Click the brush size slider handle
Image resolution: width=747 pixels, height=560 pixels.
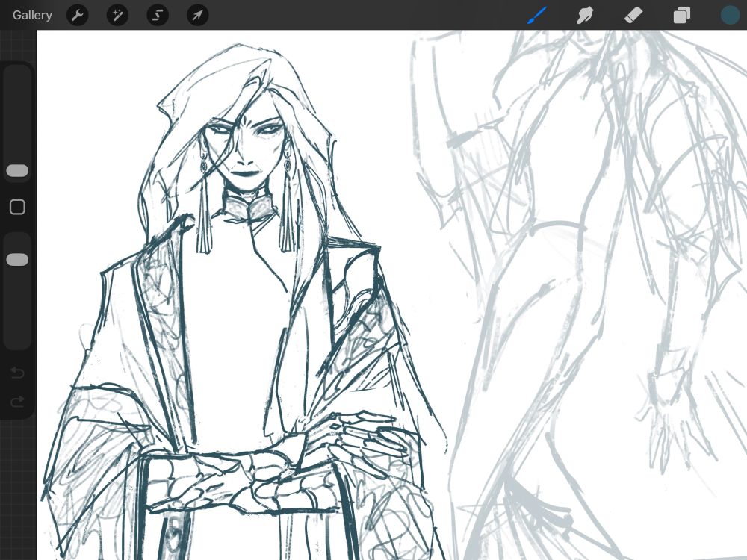(x=18, y=170)
